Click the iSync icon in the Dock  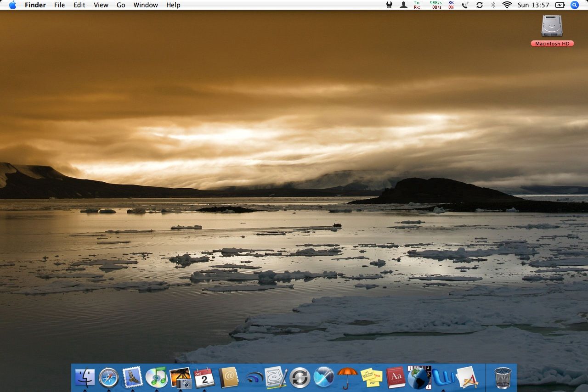[300, 377]
